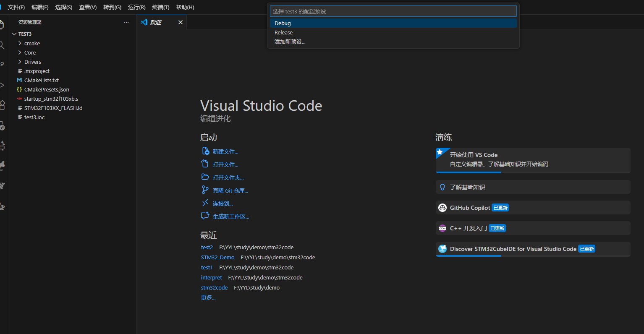Select the Release configure preset
This screenshot has height=334, width=644.
pos(393,32)
